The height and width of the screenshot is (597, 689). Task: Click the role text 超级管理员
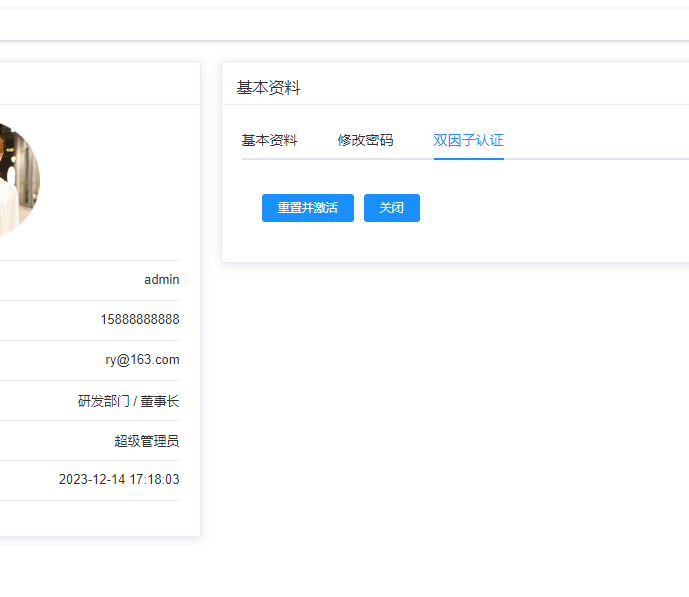(147, 441)
